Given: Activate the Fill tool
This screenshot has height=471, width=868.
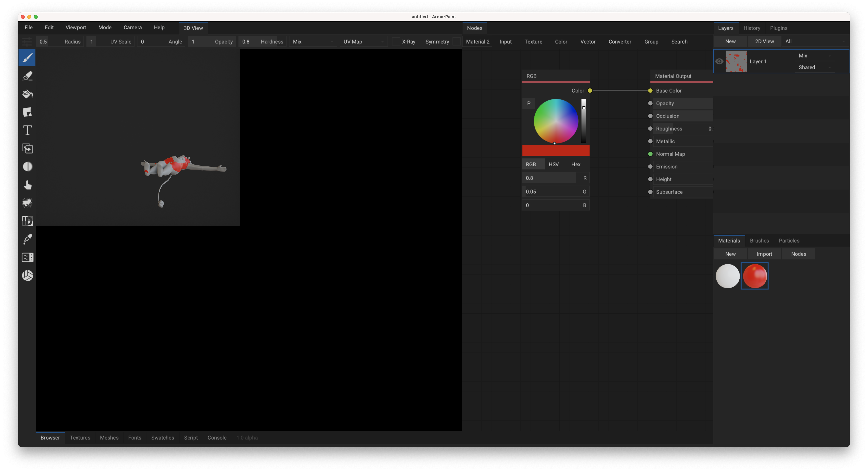Looking at the screenshot, I should coord(27,94).
